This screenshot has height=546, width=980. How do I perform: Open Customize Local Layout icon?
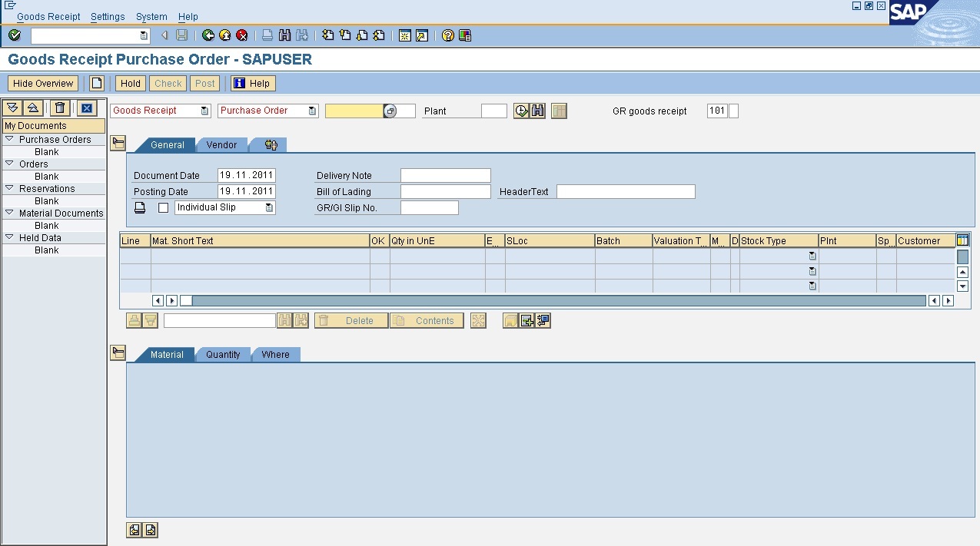[465, 35]
